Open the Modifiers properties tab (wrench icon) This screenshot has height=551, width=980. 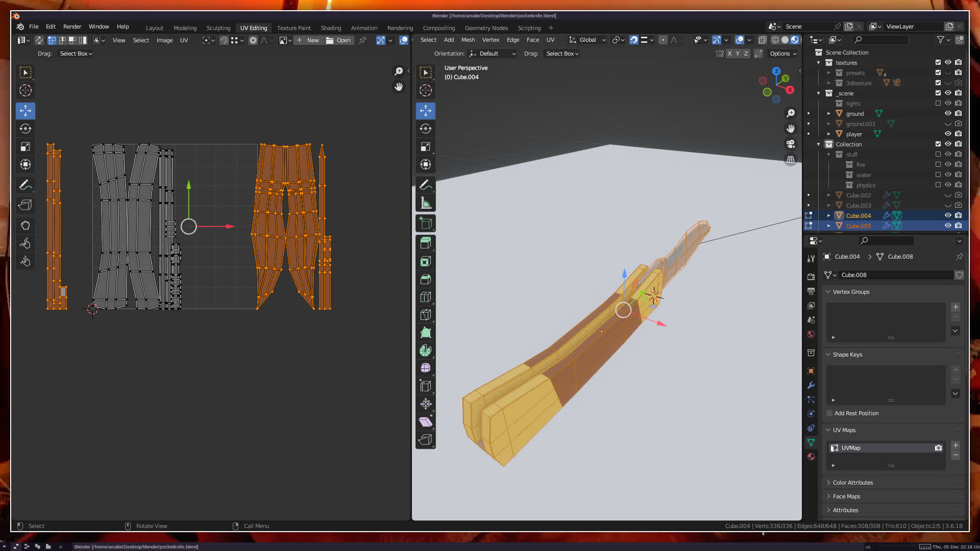(x=811, y=385)
